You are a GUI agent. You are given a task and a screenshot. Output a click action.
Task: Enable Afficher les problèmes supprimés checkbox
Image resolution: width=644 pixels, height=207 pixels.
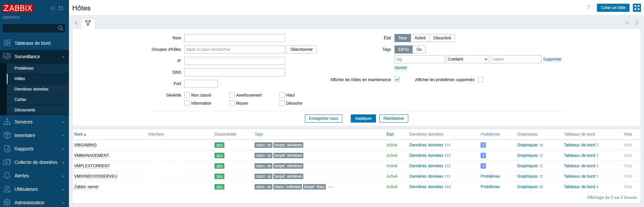click(x=481, y=80)
